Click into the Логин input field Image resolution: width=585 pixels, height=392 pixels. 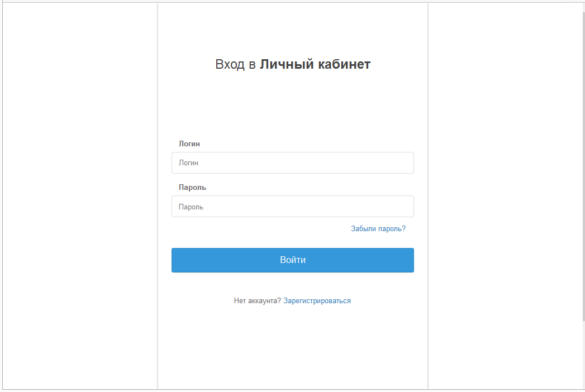point(292,163)
